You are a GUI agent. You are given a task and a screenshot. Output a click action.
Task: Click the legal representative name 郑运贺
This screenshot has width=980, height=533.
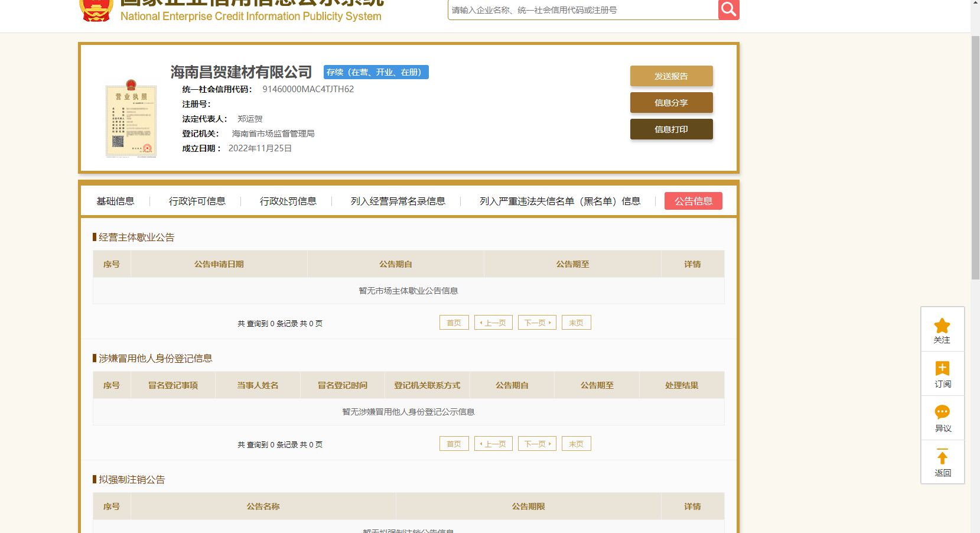tap(250, 119)
